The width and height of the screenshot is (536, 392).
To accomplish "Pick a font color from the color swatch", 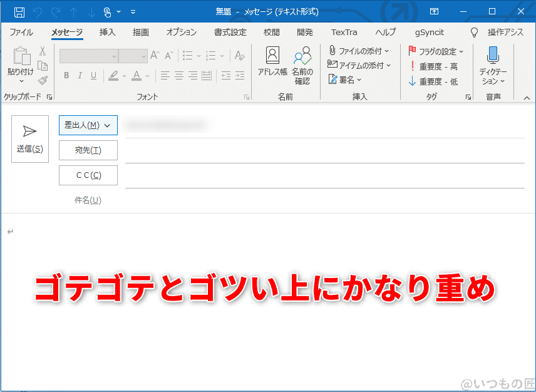I will tap(137, 75).
